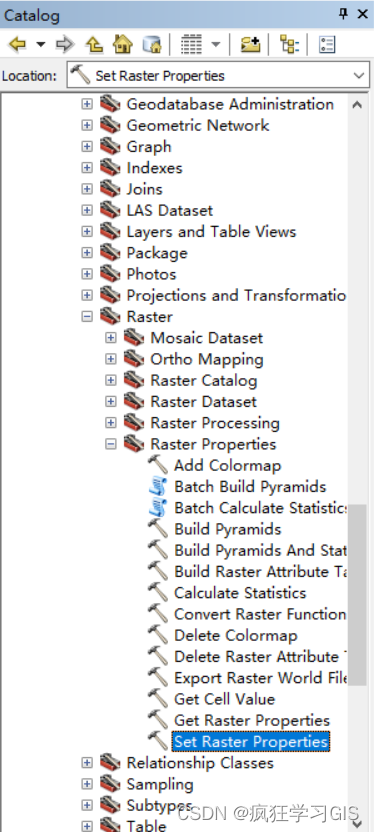Expand the Sampling toolset
374x832 pixels.
pyautogui.click(x=87, y=784)
